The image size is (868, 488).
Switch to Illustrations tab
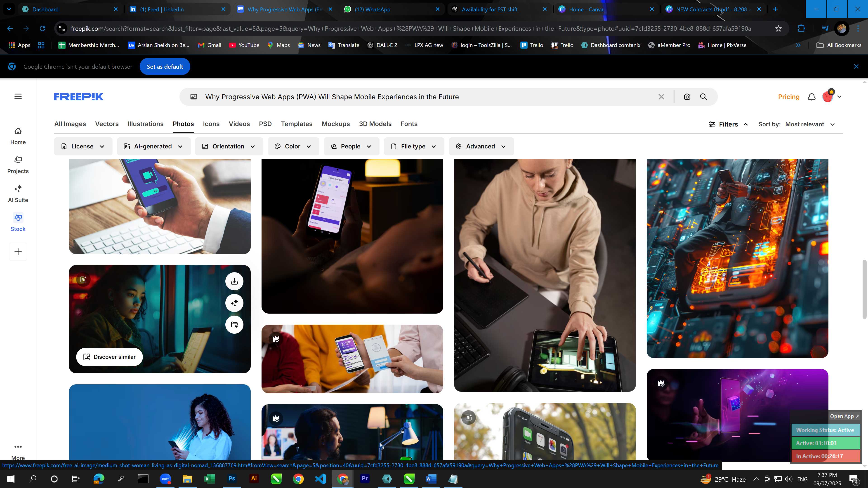[x=146, y=124]
